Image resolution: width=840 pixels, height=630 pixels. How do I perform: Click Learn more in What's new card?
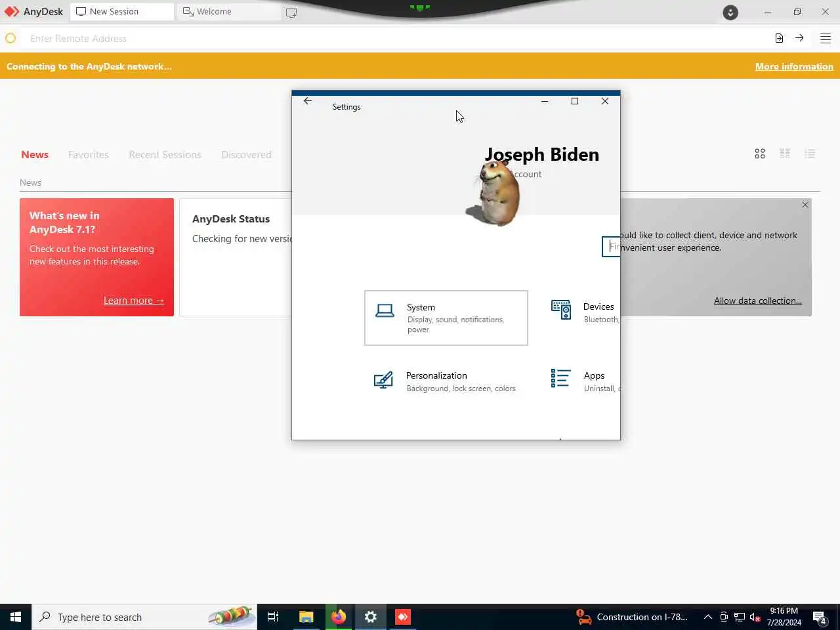(x=134, y=301)
